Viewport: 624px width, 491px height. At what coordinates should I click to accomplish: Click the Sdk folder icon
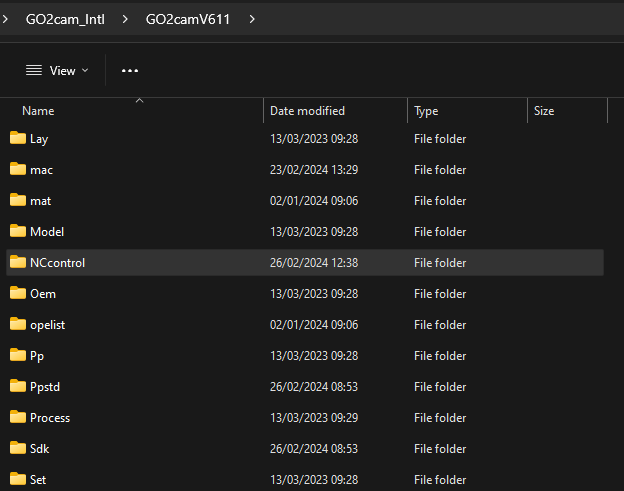click(18, 448)
